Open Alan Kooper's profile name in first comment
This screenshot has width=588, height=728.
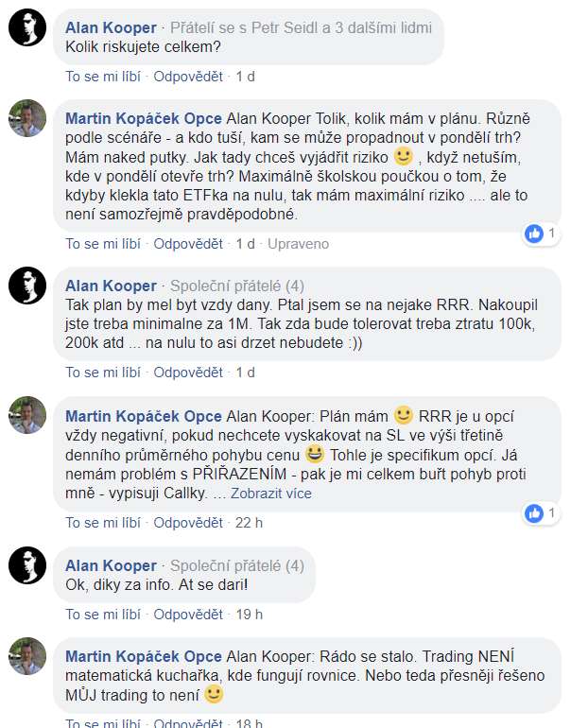111,27
